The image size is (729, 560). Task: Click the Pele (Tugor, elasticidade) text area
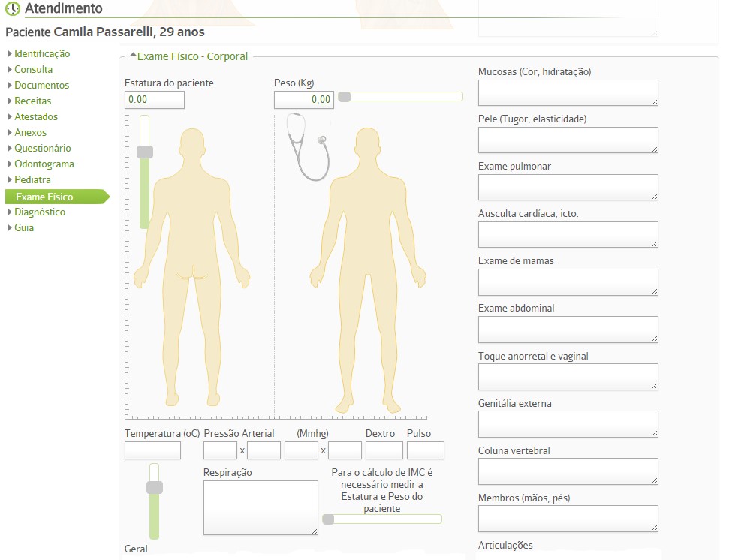(x=568, y=140)
